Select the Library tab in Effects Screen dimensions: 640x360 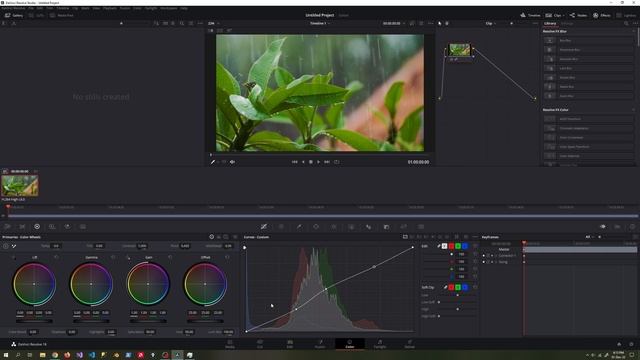[x=550, y=23]
